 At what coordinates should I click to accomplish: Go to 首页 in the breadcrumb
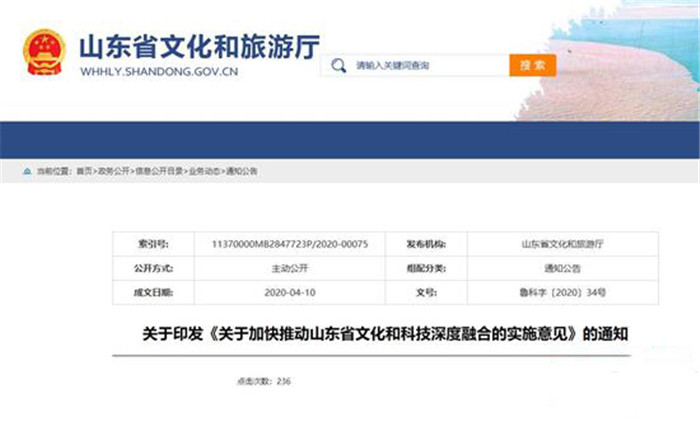pyautogui.click(x=84, y=172)
